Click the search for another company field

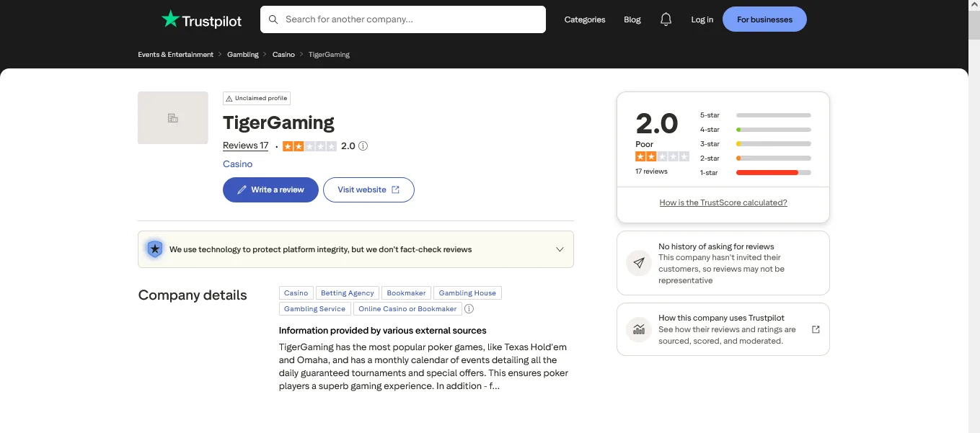point(402,19)
